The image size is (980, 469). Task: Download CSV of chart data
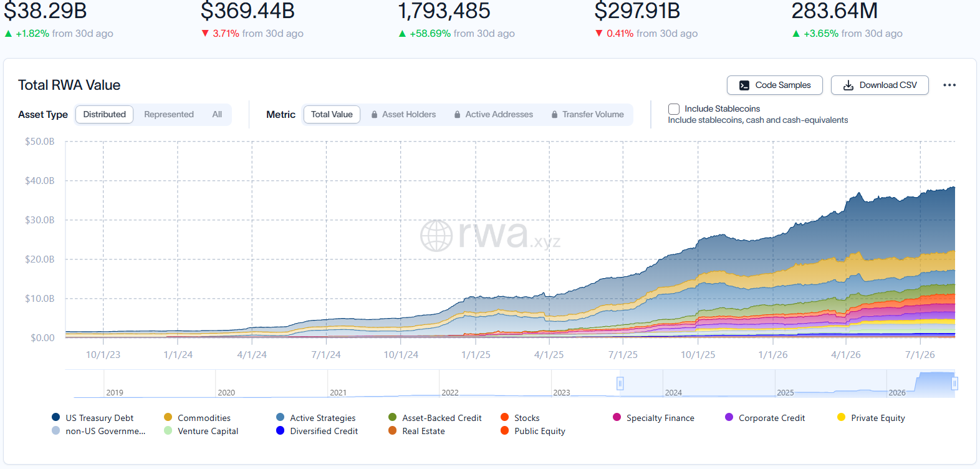880,85
